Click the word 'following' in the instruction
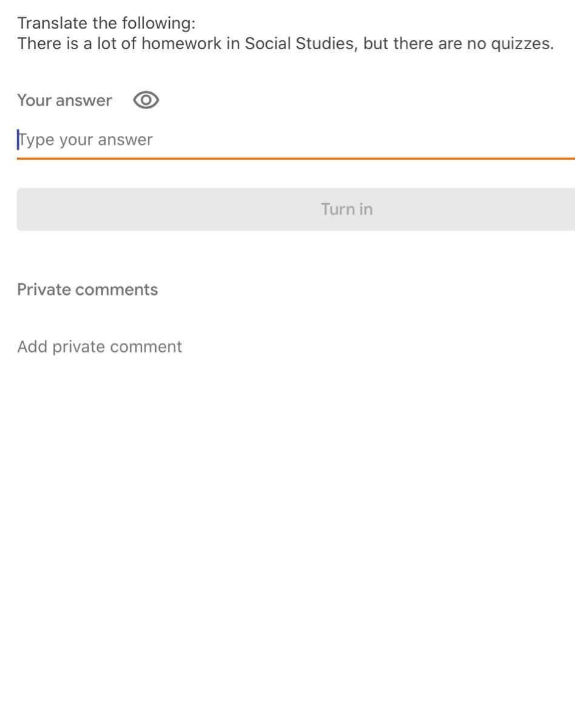Screen dimensions: 575x728 point(156,23)
